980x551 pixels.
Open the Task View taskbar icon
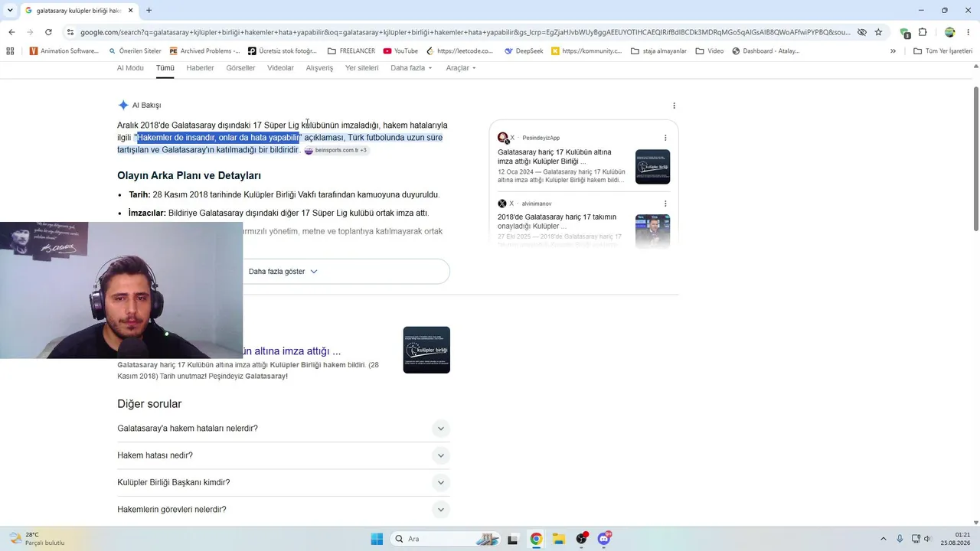pyautogui.click(x=513, y=539)
